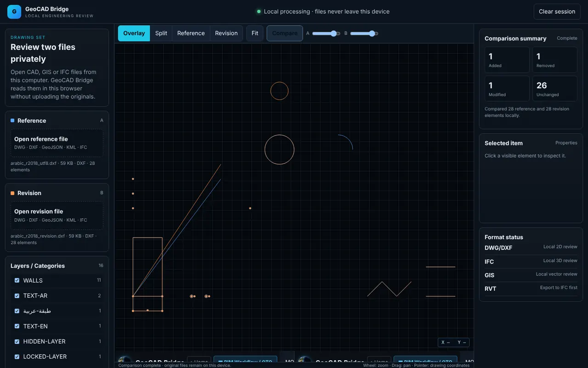588x368 pixels.
Task: Click the GeoCAD Bridge logo icon
Action: 14,12
